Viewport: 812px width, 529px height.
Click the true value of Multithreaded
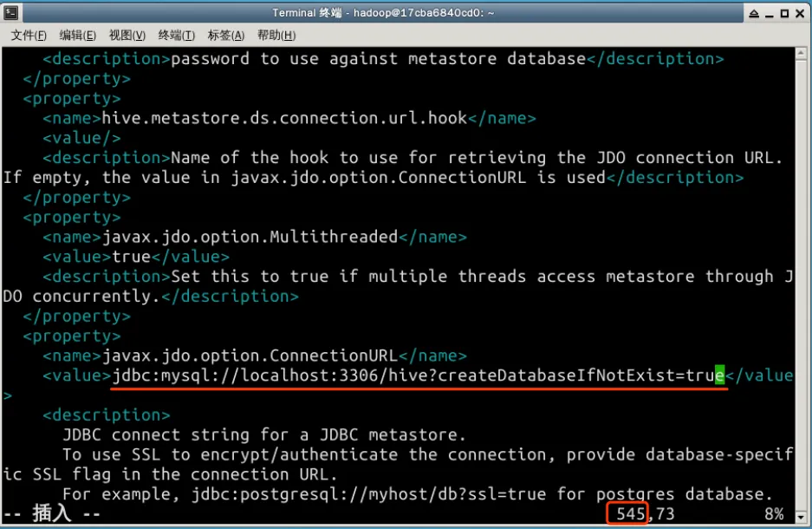[132, 257]
